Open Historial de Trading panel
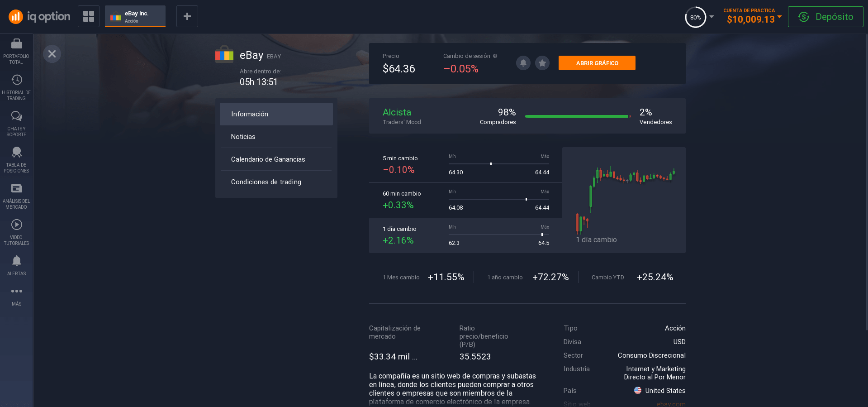 (x=16, y=87)
